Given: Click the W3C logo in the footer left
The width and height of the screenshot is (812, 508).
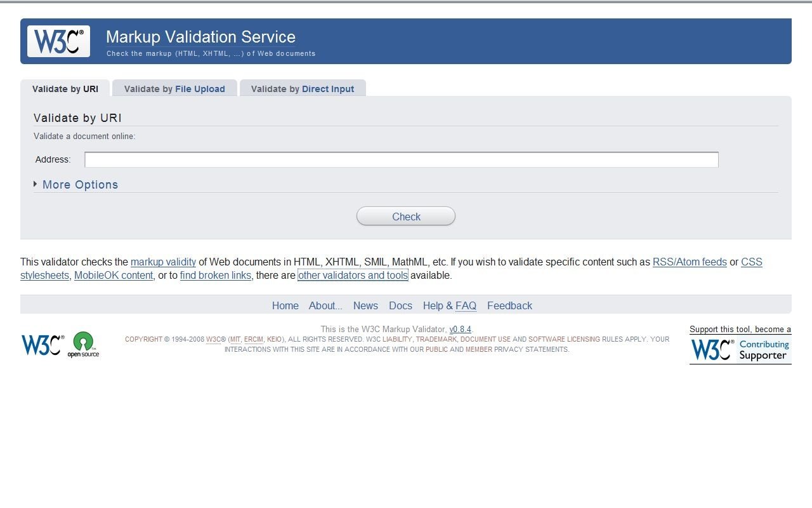Looking at the screenshot, I should click(x=43, y=345).
